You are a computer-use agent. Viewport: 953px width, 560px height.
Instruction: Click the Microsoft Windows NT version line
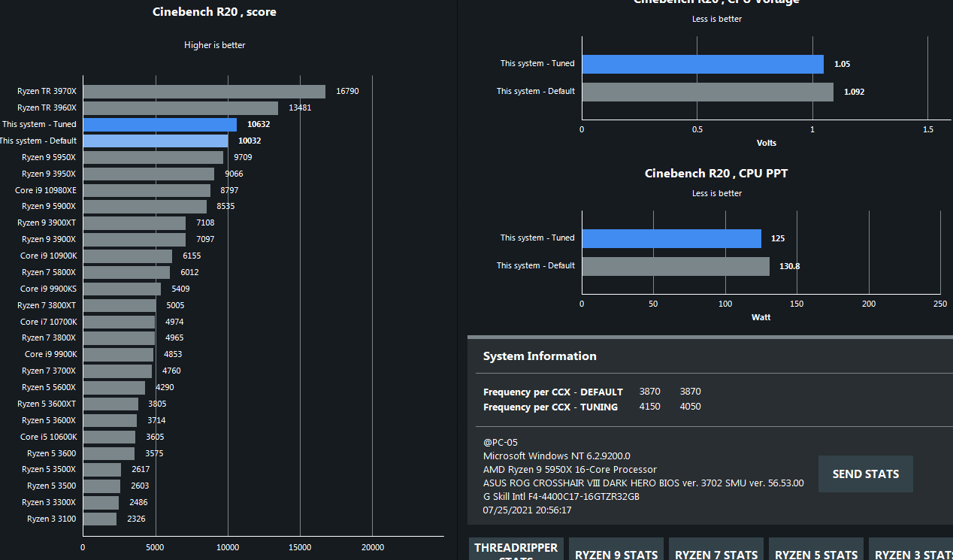[x=557, y=456]
